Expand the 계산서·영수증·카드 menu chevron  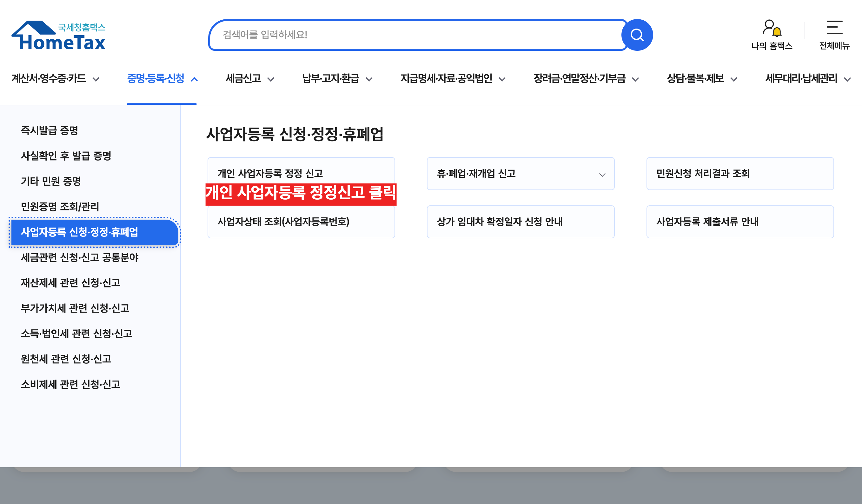(96, 79)
